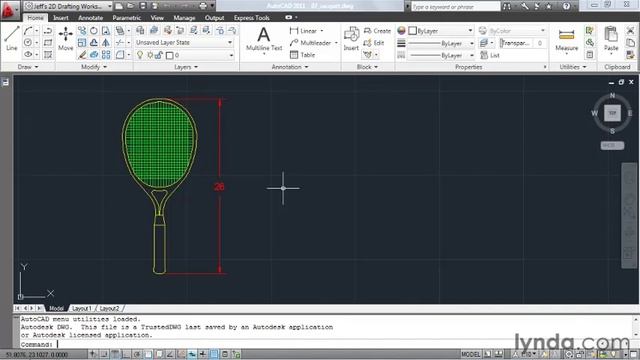Expand the Draw panel

pyautogui.click(x=28, y=67)
